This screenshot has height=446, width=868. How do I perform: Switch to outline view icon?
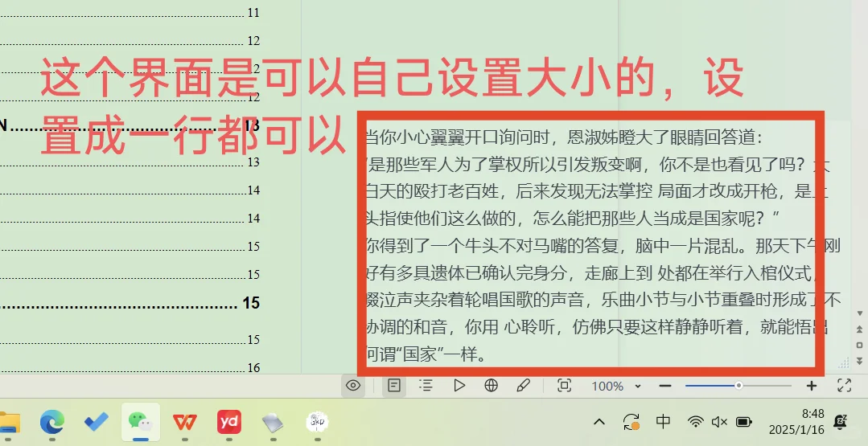pyautogui.click(x=426, y=385)
